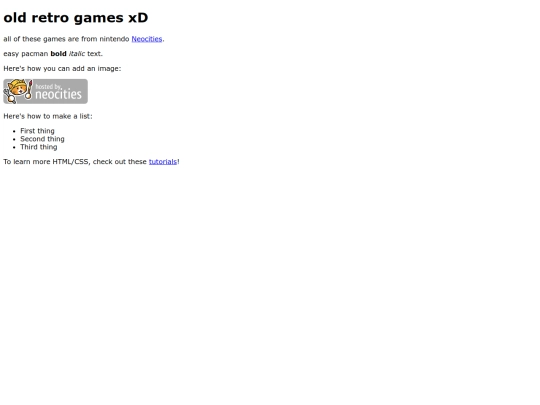Click 'check out these' before the tutorials link
The height and width of the screenshot is (405, 540).
point(120,162)
